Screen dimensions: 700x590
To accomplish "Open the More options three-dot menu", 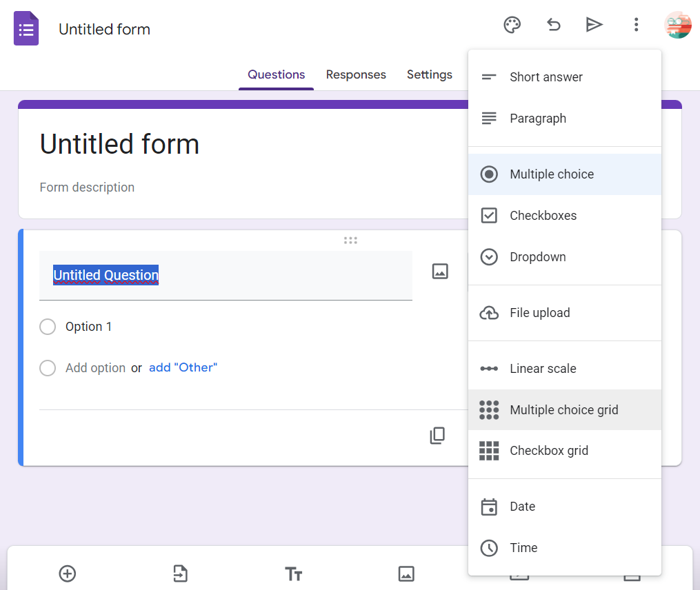I will tap(636, 25).
